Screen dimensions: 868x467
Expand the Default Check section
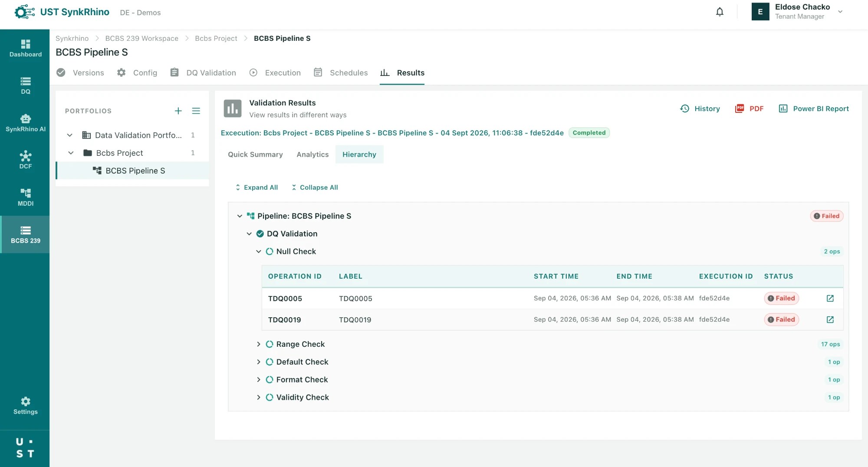259,362
